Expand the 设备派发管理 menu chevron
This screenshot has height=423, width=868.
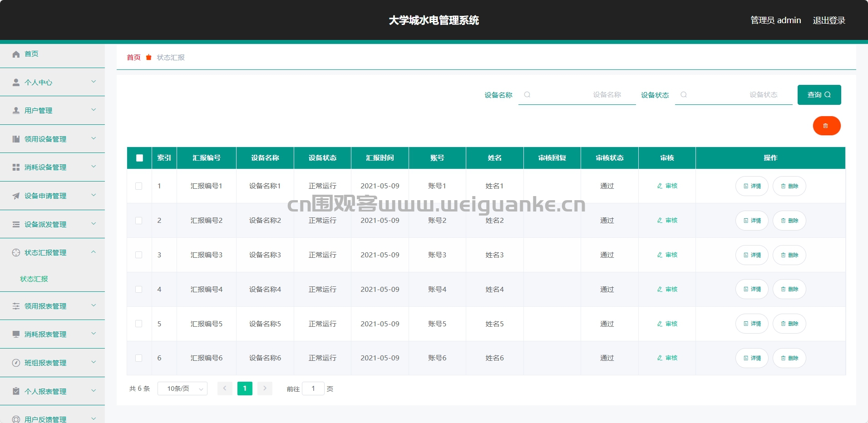point(94,224)
